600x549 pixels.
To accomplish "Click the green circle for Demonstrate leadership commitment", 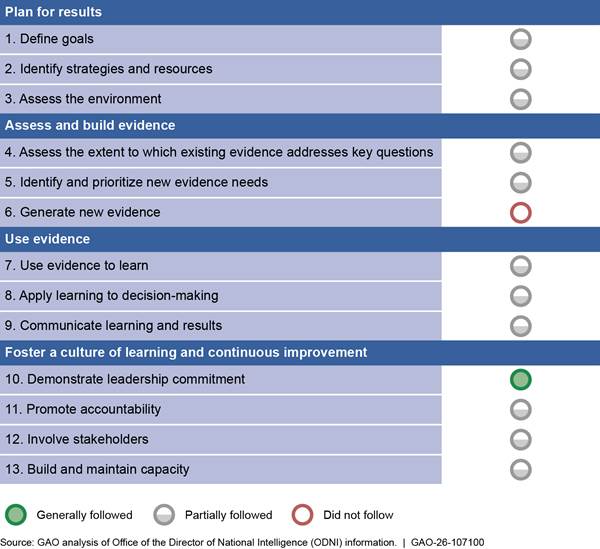I will [520, 380].
